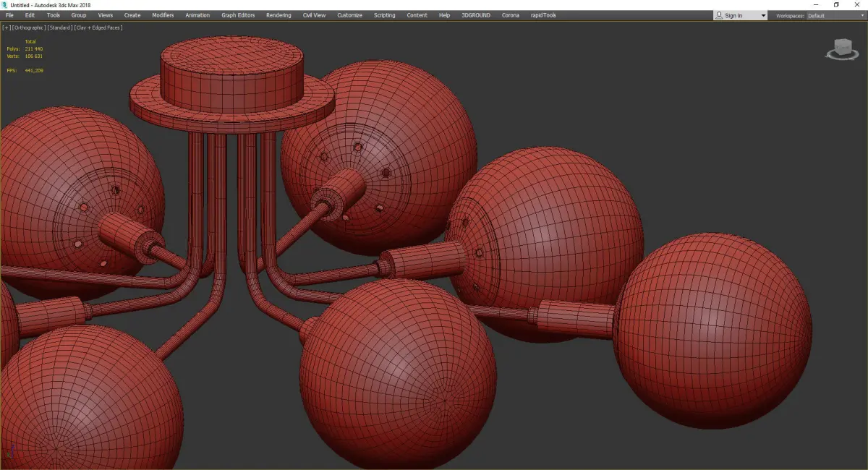Open the rapidTools menu
The width and height of the screenshot is (868, 470).
click(x=544, y=15)
